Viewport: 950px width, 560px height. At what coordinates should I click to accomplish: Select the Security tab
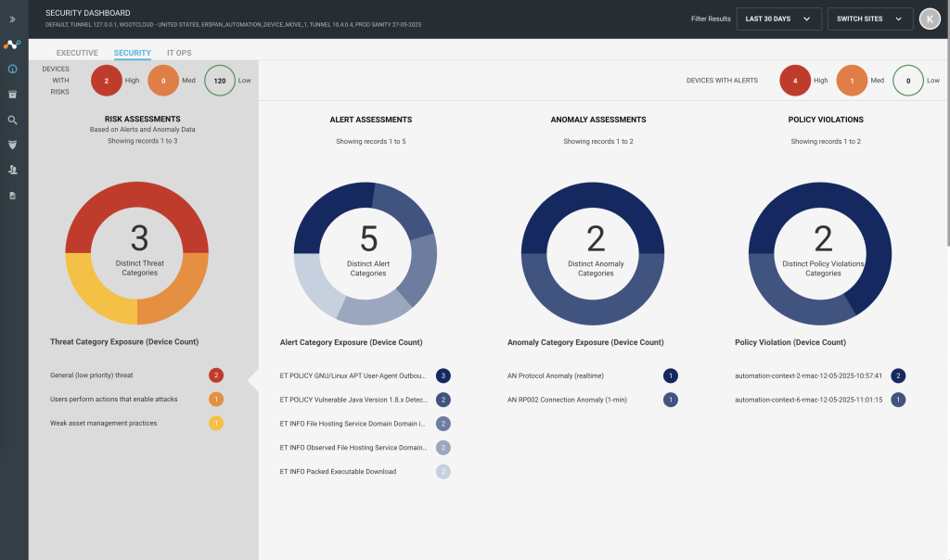pyautogui.click(x=132, y=53)
